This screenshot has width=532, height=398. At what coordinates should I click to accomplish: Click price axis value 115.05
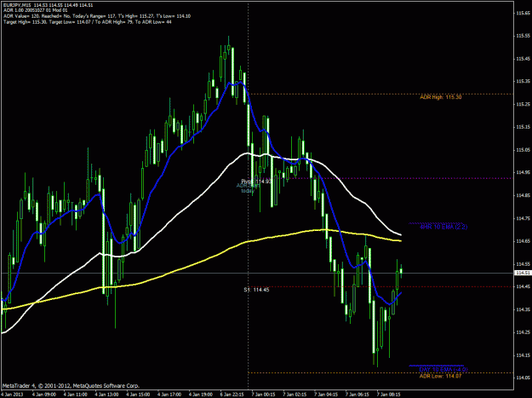[x=523, y=150]
